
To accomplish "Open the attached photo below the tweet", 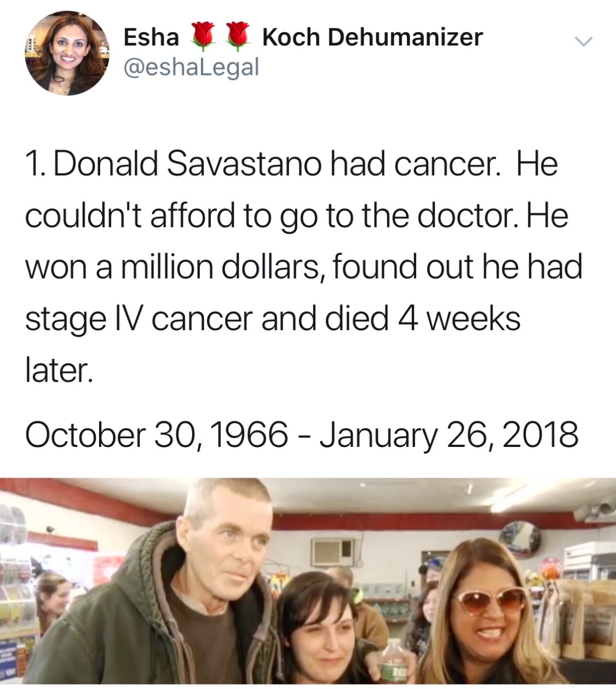I will click(308, 581).
